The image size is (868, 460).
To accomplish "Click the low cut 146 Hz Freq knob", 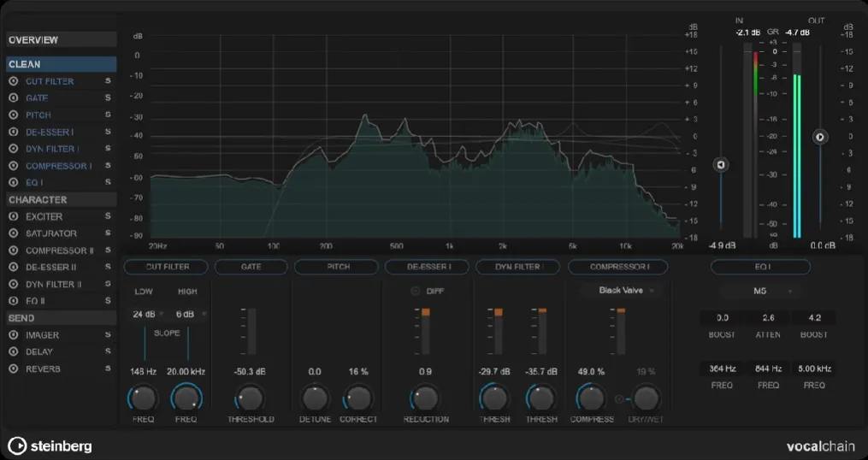I will tap(144, 398).
